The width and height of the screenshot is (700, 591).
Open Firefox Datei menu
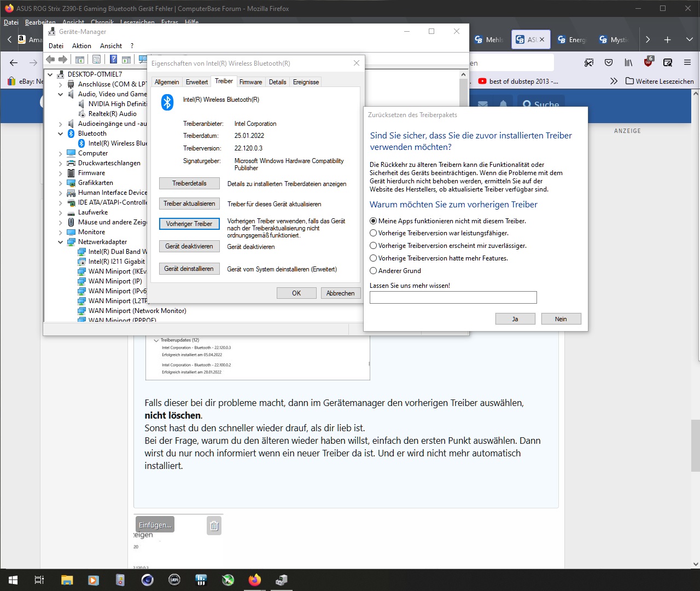coord(11,22)
